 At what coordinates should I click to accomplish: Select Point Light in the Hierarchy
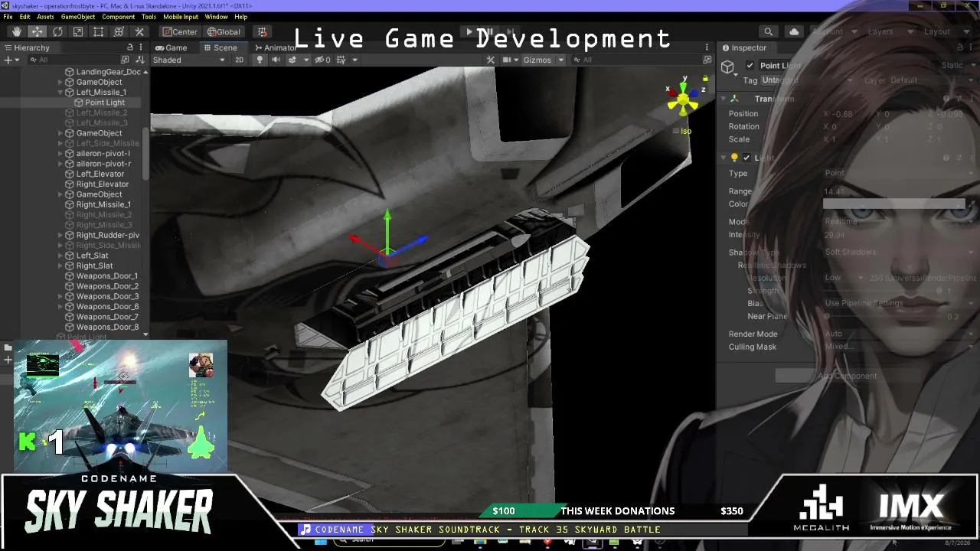pyautogui.click(x=105, y=103)
